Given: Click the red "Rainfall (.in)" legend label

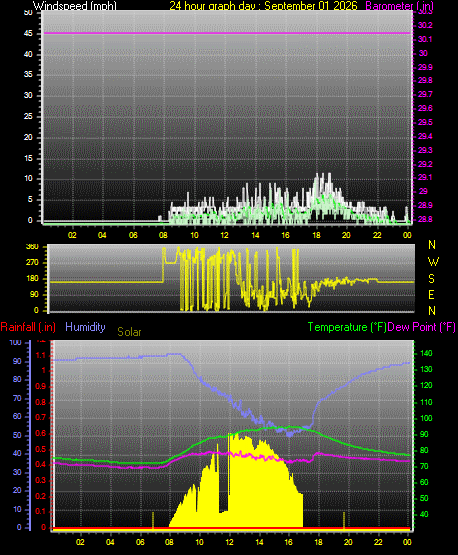Looking at the screenshot, I should (x=28, y=327).
